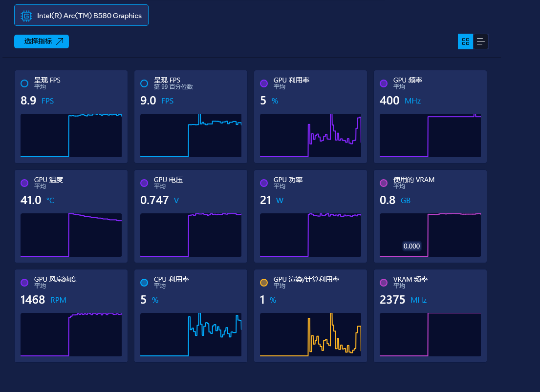Click the 使用的 VRAM magenta circle swatch

[x=384, y=183]
